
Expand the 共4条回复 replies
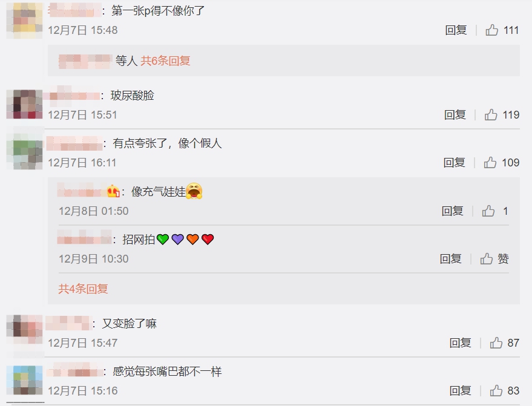point(83,289)
